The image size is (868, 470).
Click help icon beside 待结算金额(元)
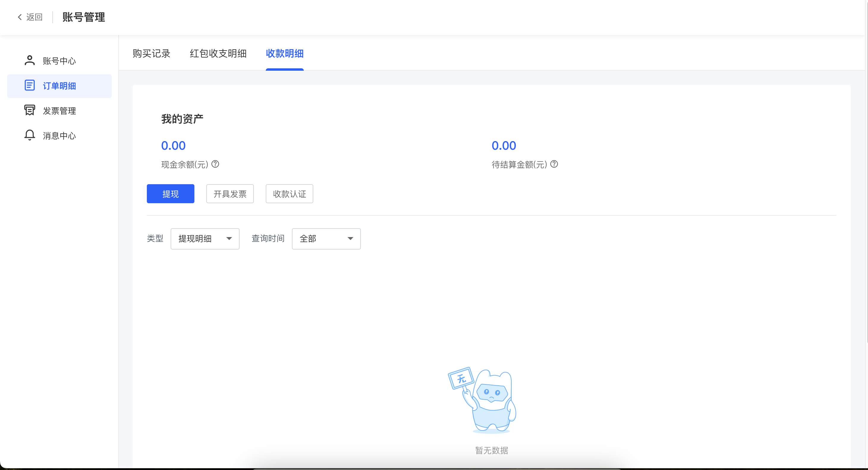coord(554,164)
